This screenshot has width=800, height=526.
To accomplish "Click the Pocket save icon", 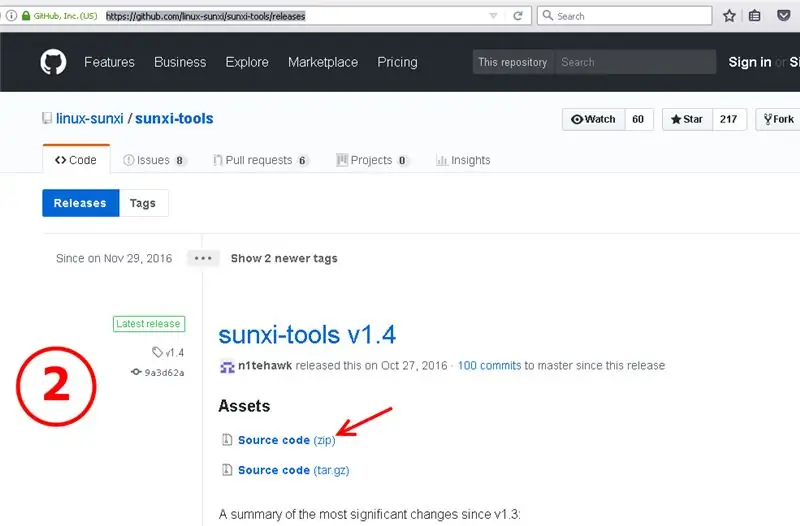I will point(784,15).
